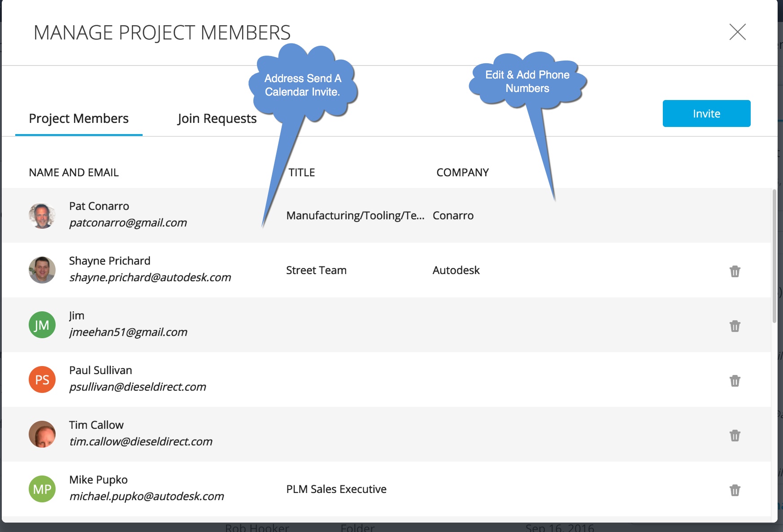Select the green JM avatar for Jim
783x532 pixels.
pyautogui.click(x=42, y=324)
